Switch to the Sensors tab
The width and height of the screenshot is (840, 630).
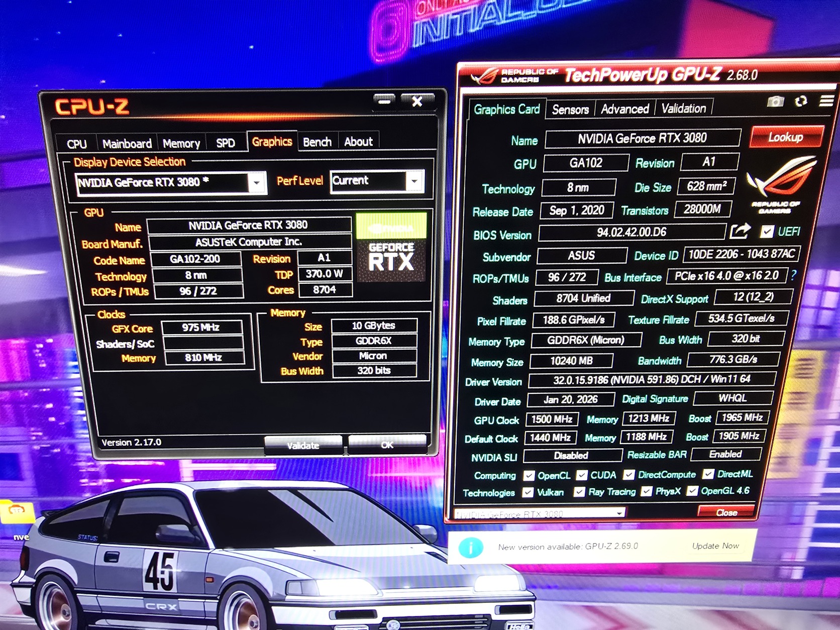(570, 110)
